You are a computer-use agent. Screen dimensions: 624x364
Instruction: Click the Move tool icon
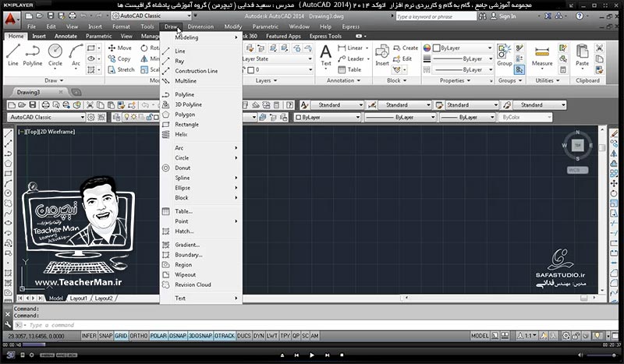(112, 48)
